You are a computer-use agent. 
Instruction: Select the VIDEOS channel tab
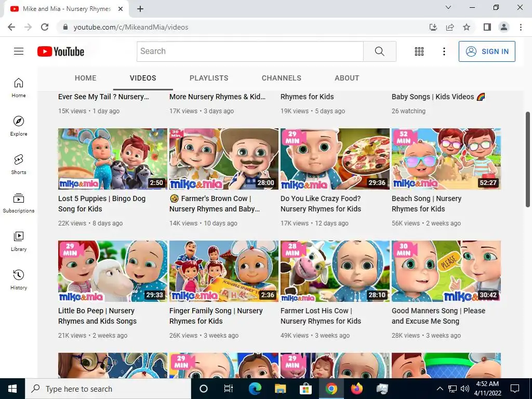click(x=143, y=78)
